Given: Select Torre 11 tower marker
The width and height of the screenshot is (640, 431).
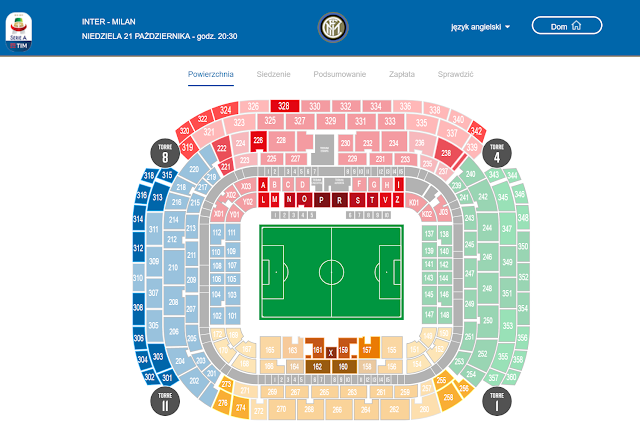Looking at the screenshot, I should (x=165, y=401).
